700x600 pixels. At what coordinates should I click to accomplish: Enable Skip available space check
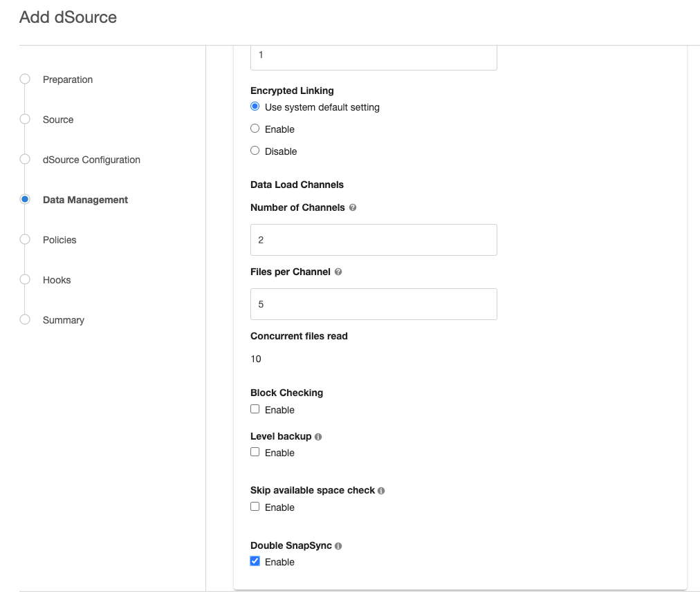(x=255, y=507)
